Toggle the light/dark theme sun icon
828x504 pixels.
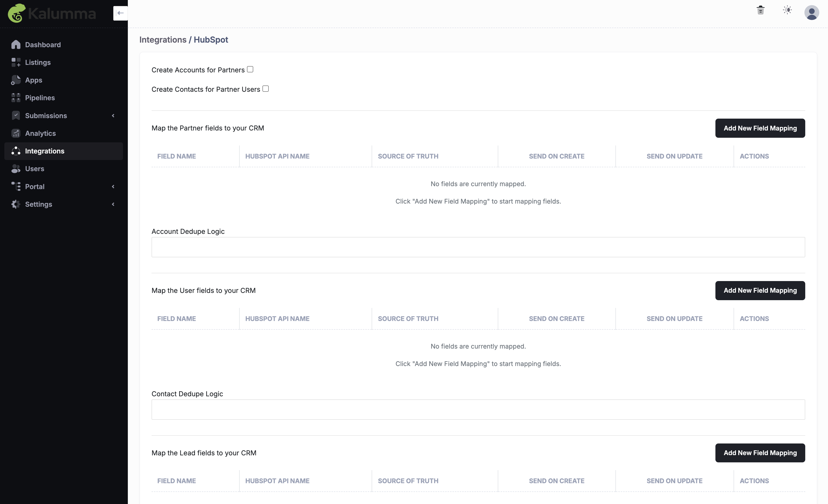click(787, 10)
